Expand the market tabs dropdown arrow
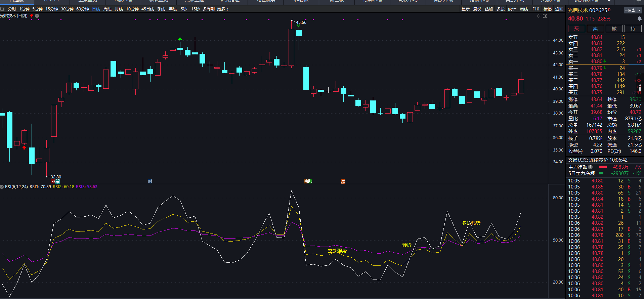644x299 pixels. (609, 1)
